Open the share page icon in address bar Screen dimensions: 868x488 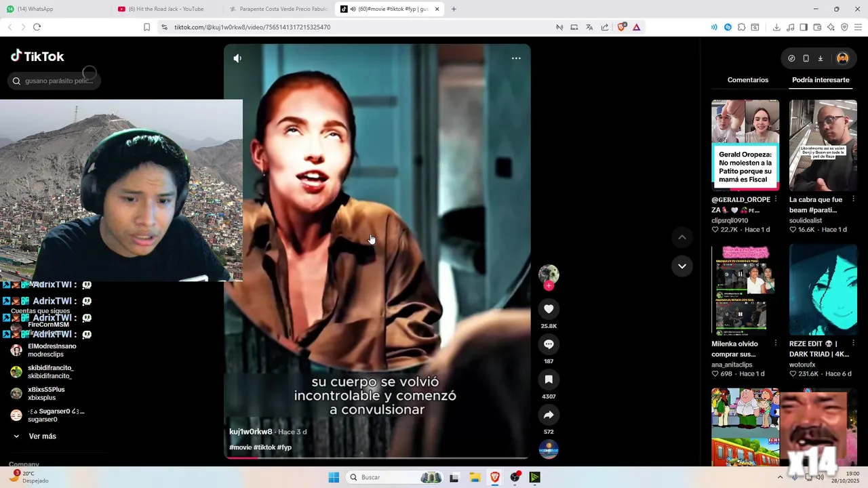(x=605, y=27)
